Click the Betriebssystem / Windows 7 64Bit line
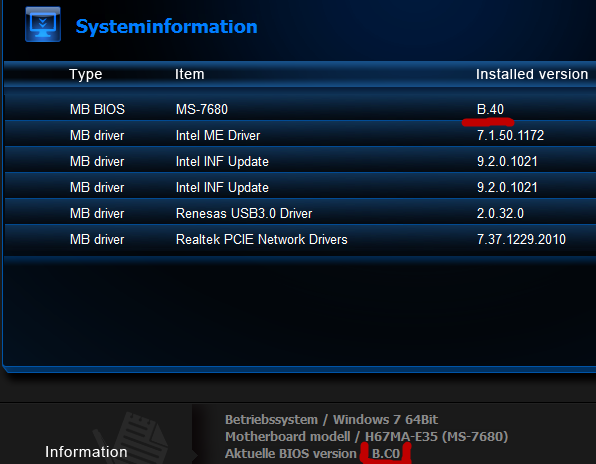 pyautogui.click(x=331, y=420)
